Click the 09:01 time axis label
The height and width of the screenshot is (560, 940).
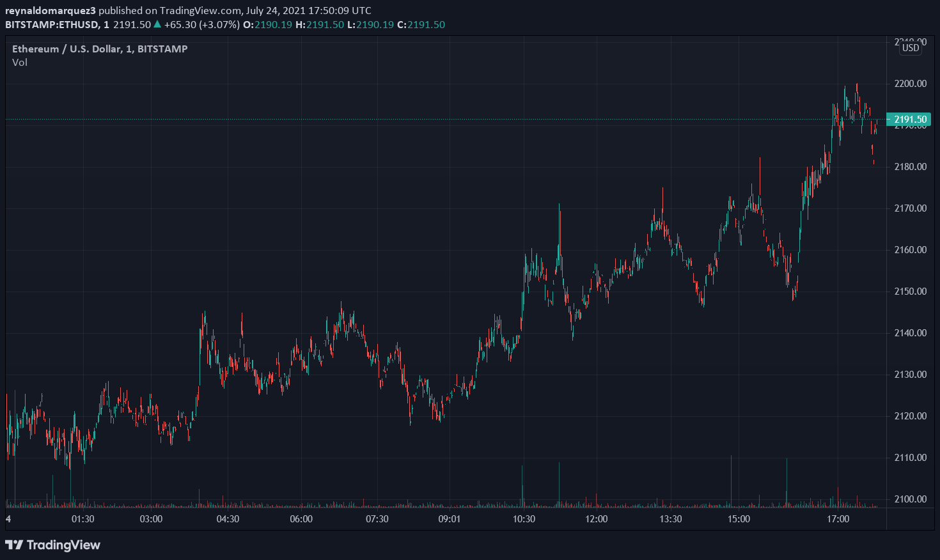point(450,519)
